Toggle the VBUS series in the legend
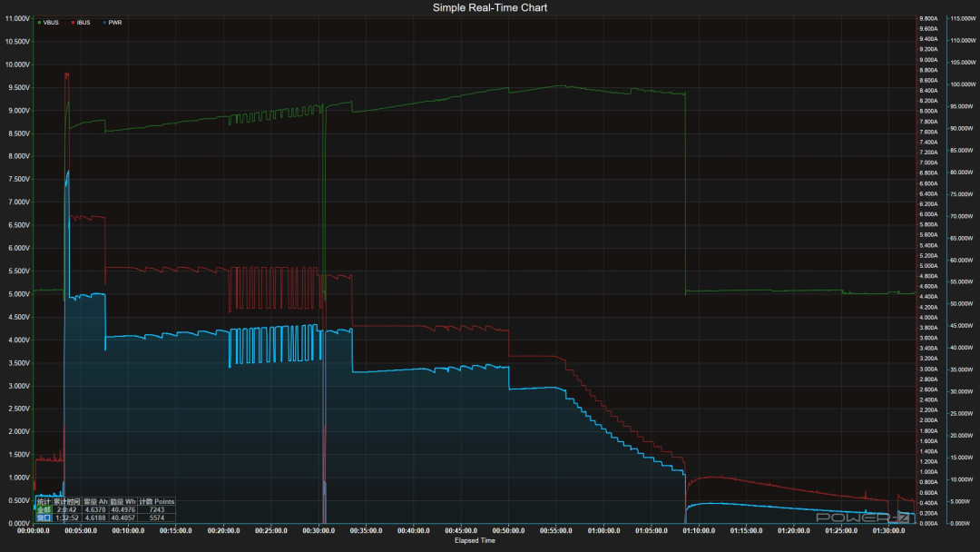The height and width of the screenshot is (552, 980). click(48, 23)
